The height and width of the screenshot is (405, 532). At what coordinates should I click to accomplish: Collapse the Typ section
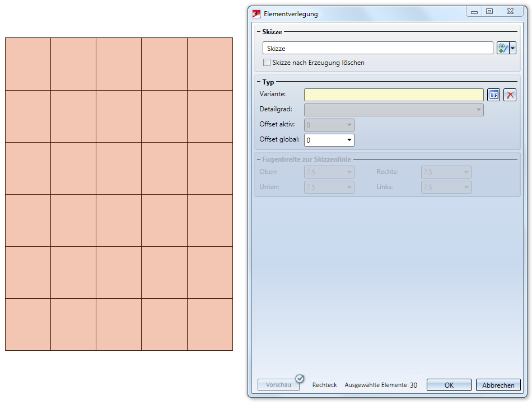[x=259, y=82]
